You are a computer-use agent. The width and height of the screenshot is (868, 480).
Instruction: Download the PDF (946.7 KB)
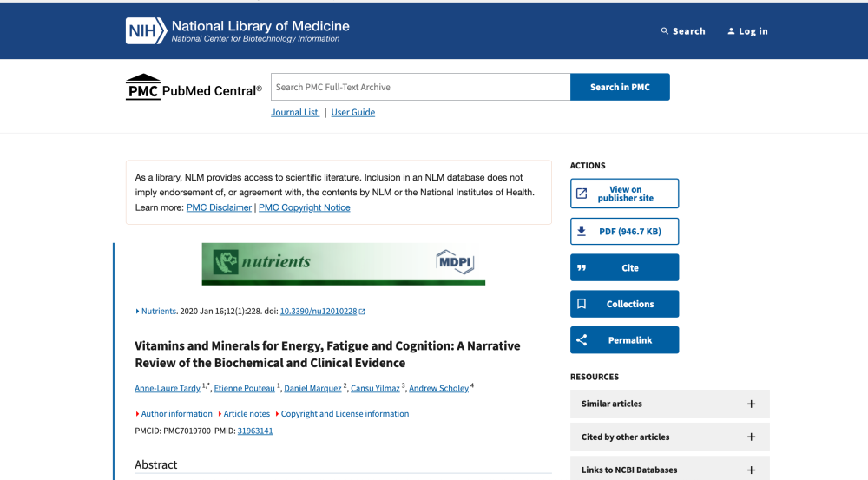(x=624, y=232)
